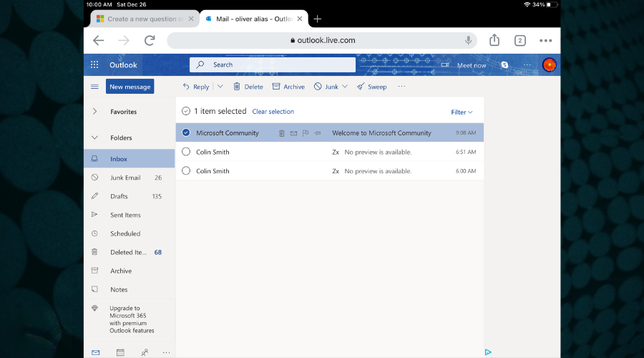The image size is (644, 358).
Task: Toggle the select-all circle beside 1 item selected
Action: click(x=186, y=111)
